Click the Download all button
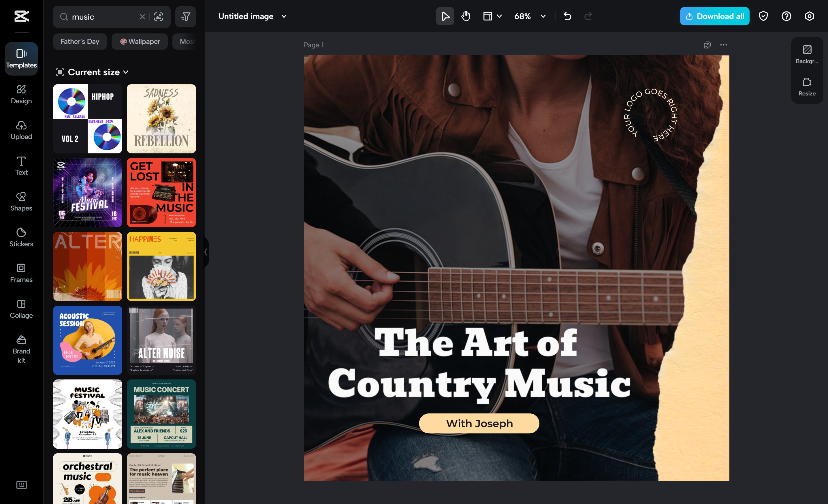Screen dimensions: 828x504 click(x=714, y=16)
